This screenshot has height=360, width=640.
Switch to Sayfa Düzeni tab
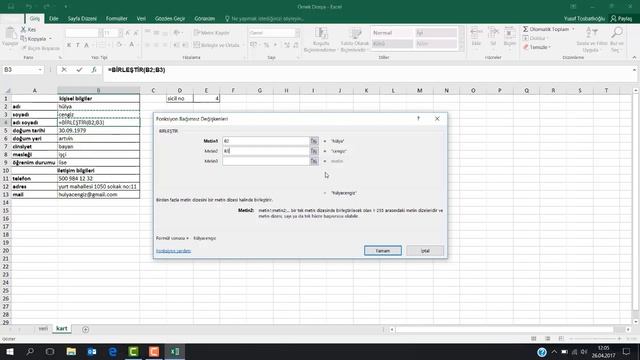pos(82,18)
